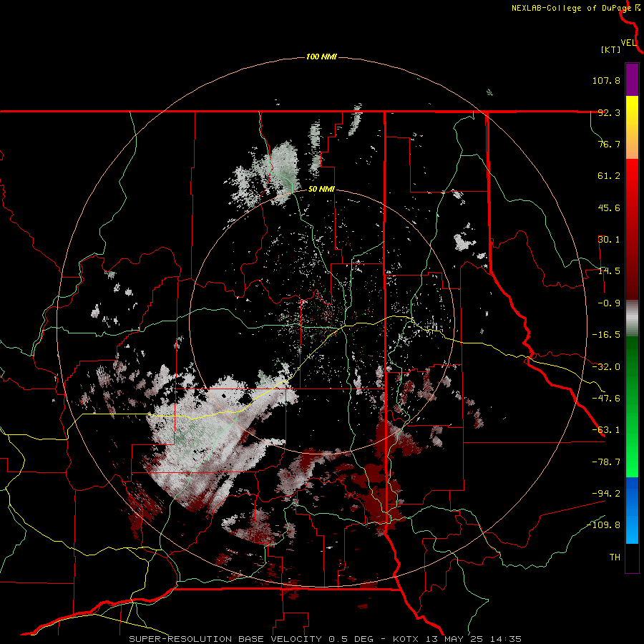644x644 pixels.
Task: Click the 92.3 legend value
Action: coord(609,112)
